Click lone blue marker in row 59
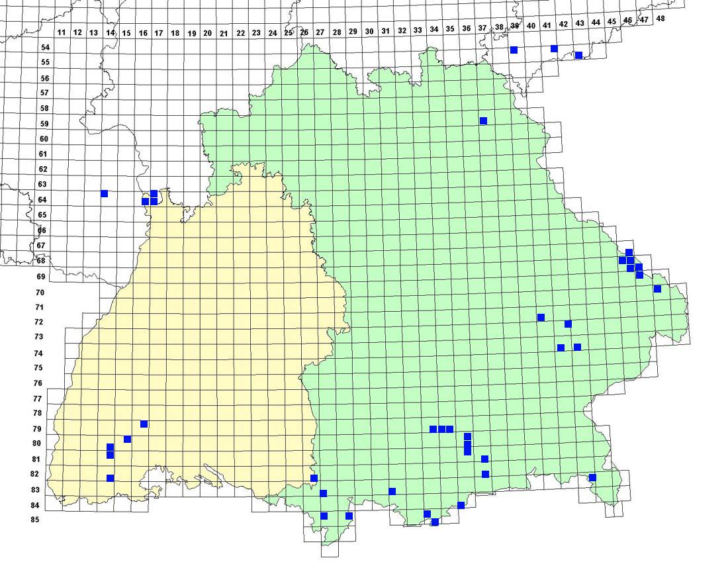728x562 pixels. tap(483, 120)
